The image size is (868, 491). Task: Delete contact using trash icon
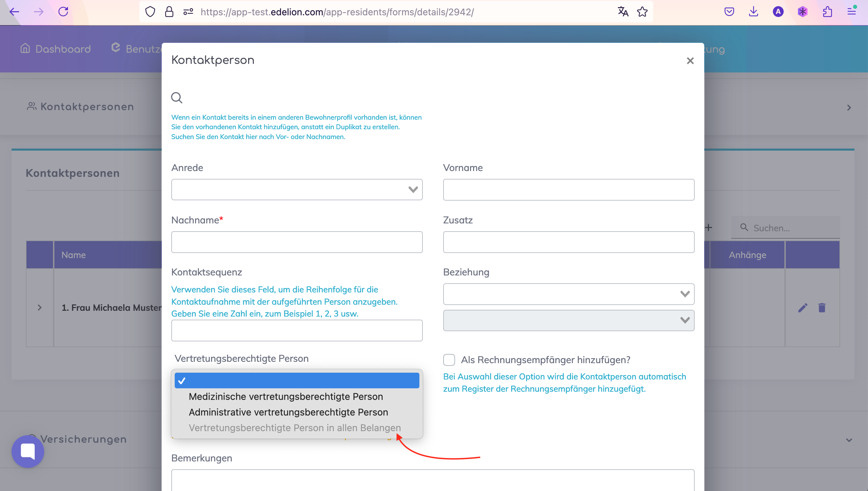pyautogui.click(x=822, y=308)
